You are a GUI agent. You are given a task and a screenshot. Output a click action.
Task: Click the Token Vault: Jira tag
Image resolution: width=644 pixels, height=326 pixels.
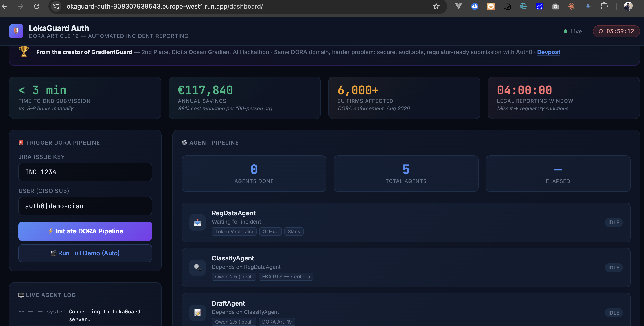[234, 231]
